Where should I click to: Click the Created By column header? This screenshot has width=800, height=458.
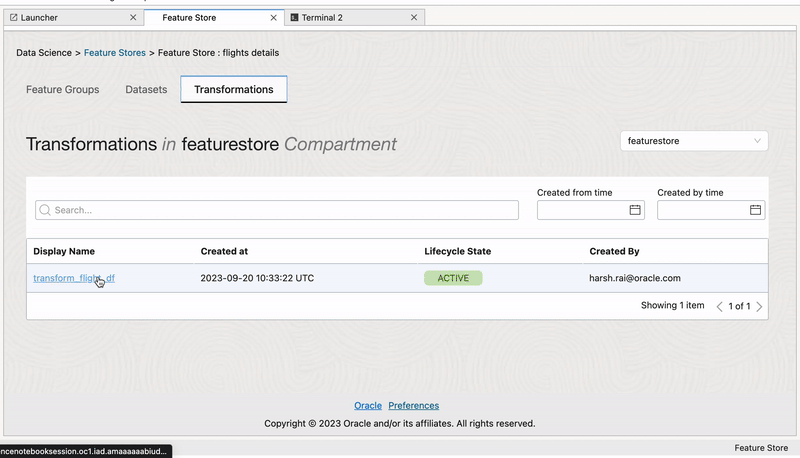(614, 251)
